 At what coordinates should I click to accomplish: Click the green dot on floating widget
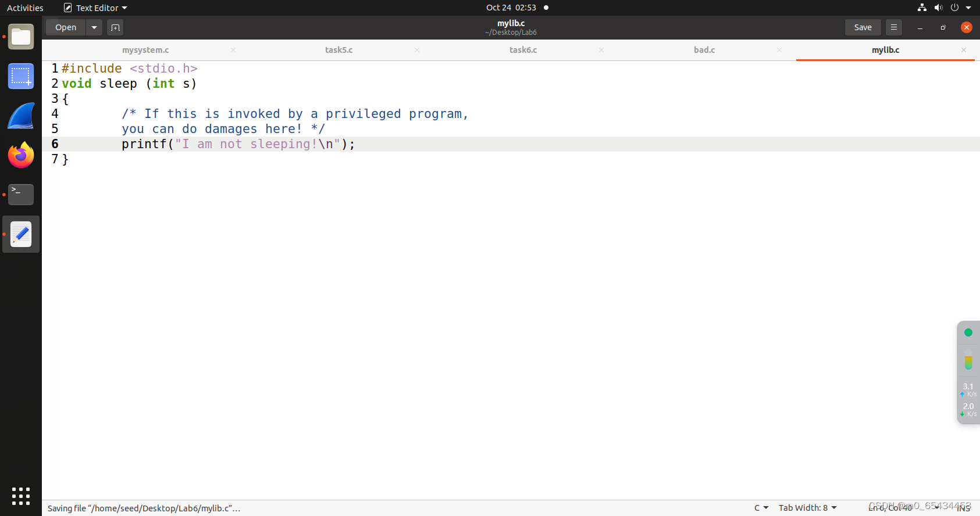[968, 332]
